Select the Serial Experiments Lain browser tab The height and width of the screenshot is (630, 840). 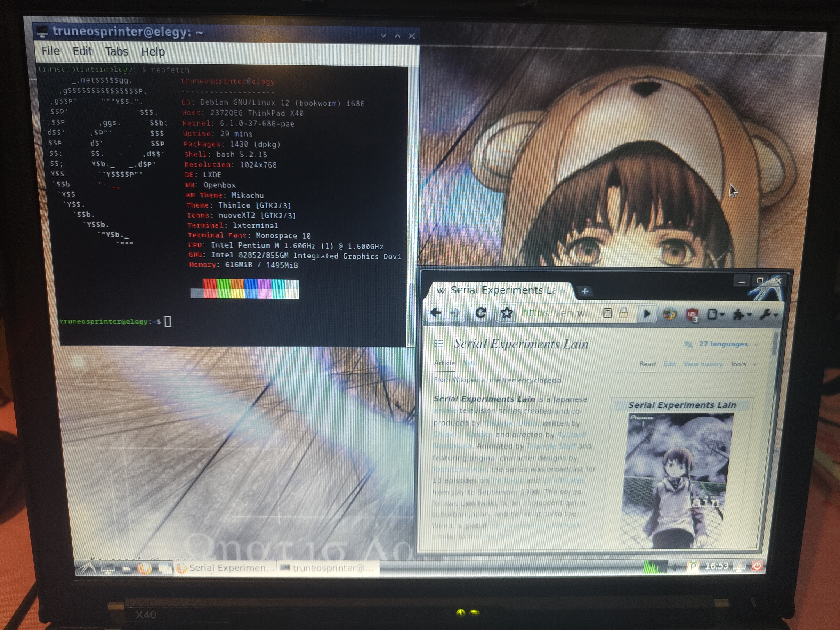(500, 291)
